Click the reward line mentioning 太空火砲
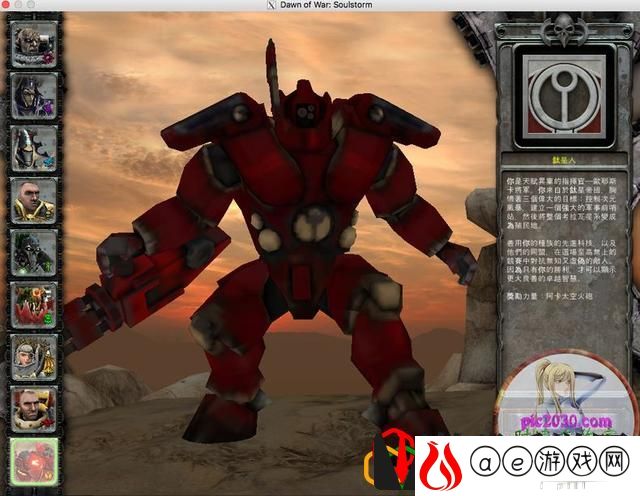 (x=550, y=296)
